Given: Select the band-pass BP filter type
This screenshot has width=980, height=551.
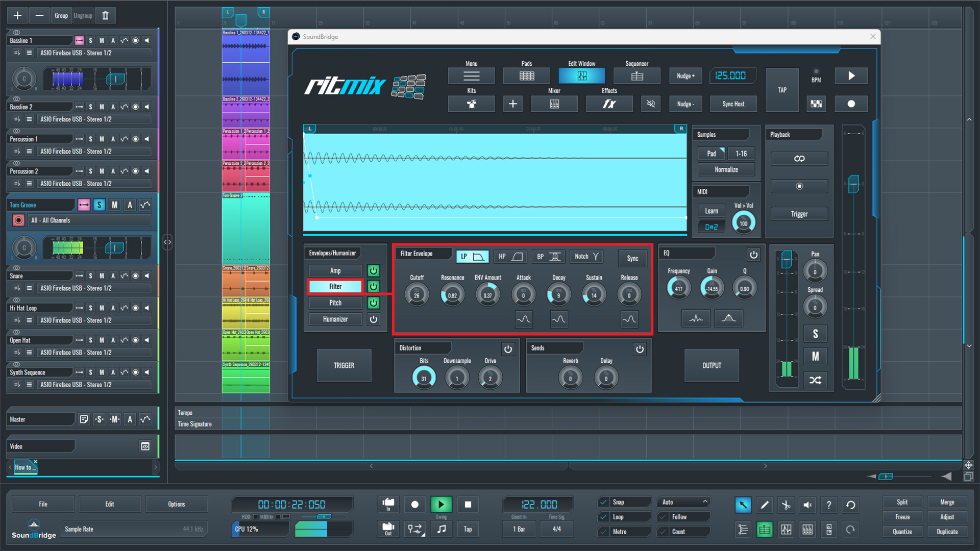Looking at the screenshot, I should [548, 257].
